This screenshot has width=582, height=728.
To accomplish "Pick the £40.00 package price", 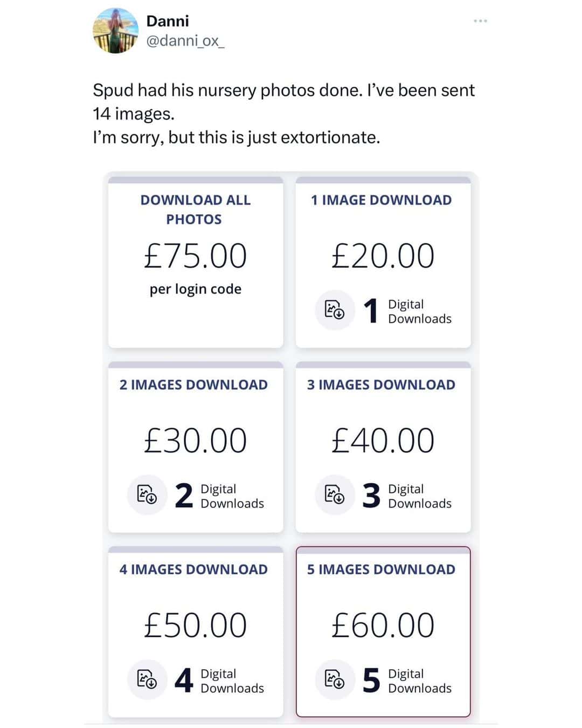I will [383, 441].
